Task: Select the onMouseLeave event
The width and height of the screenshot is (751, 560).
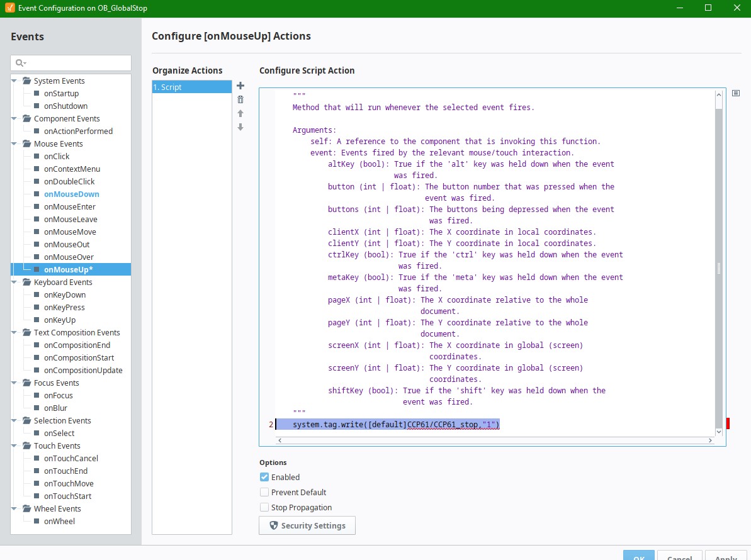Action: [x=71, y=219]
